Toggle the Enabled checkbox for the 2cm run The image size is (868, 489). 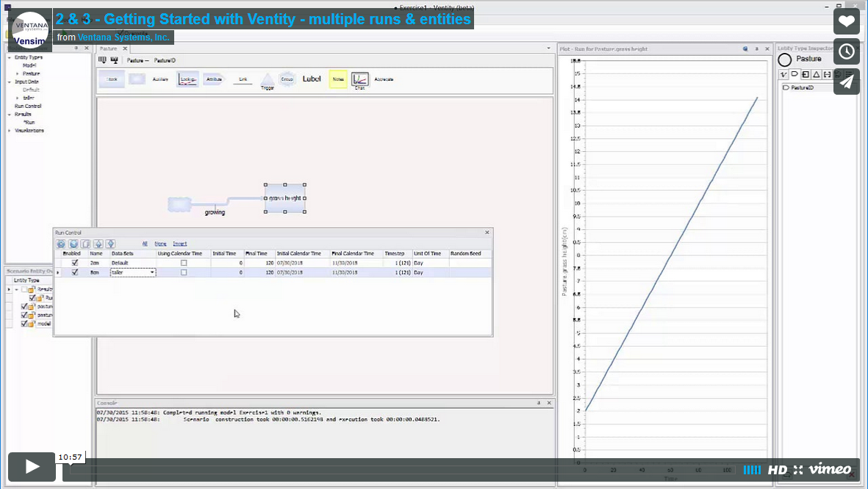pos(75,263)
